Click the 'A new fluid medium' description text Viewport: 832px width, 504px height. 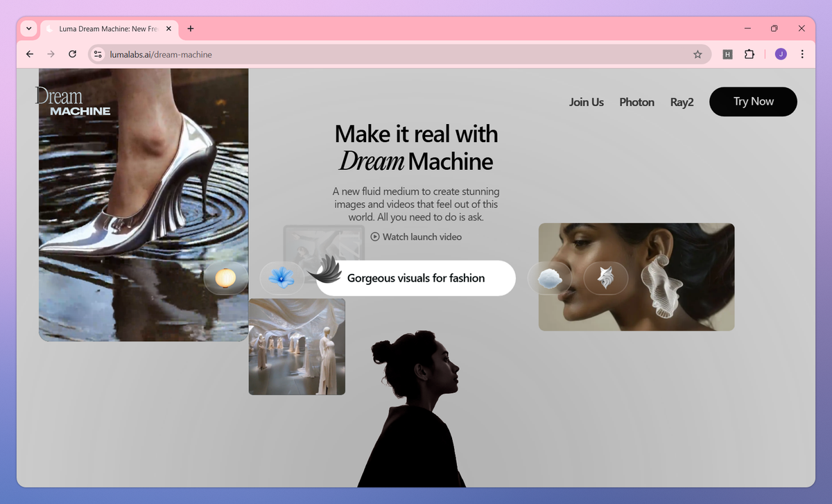point(416,204)
